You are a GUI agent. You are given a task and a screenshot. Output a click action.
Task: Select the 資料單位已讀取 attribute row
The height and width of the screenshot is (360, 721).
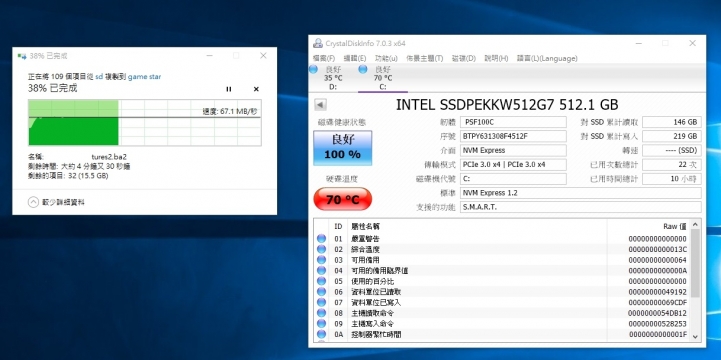(502, 291)
